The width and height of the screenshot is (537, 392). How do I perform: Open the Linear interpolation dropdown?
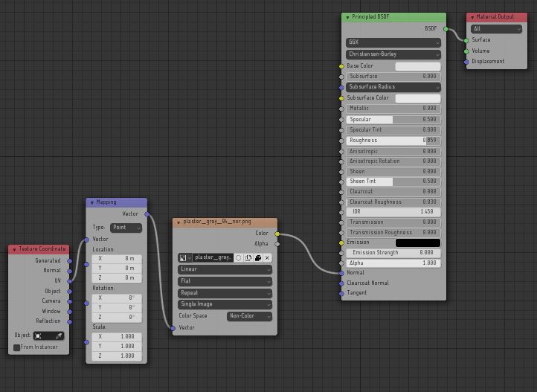pyautogui.click(x=225, y=269)
